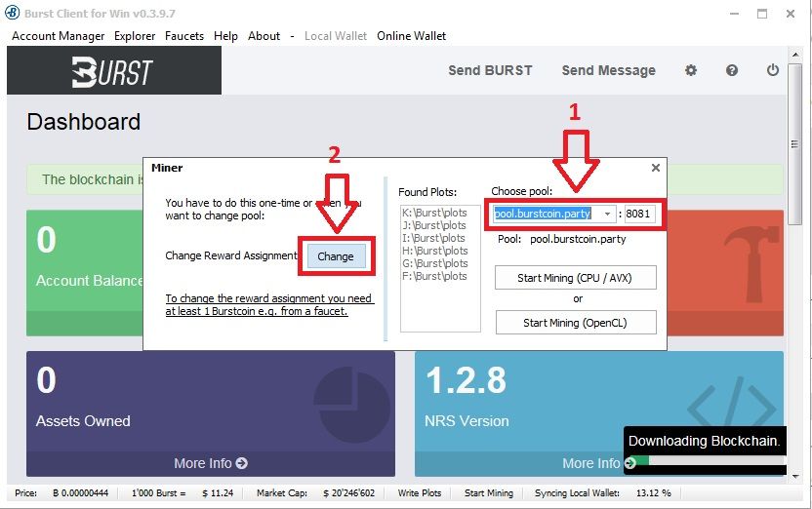This screenshot has width=812, height=509.
Task: Expand the Choose pool dropdown arrow
Action: (607, 214)
